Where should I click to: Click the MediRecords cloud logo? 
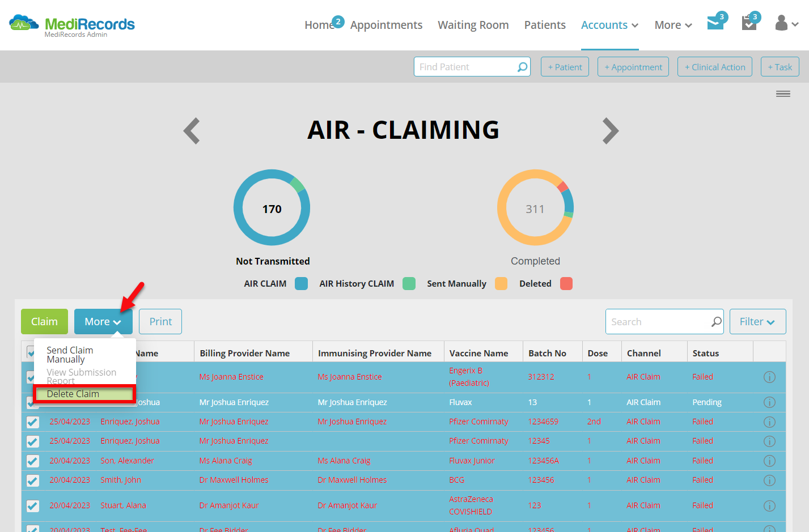(24, 24)
